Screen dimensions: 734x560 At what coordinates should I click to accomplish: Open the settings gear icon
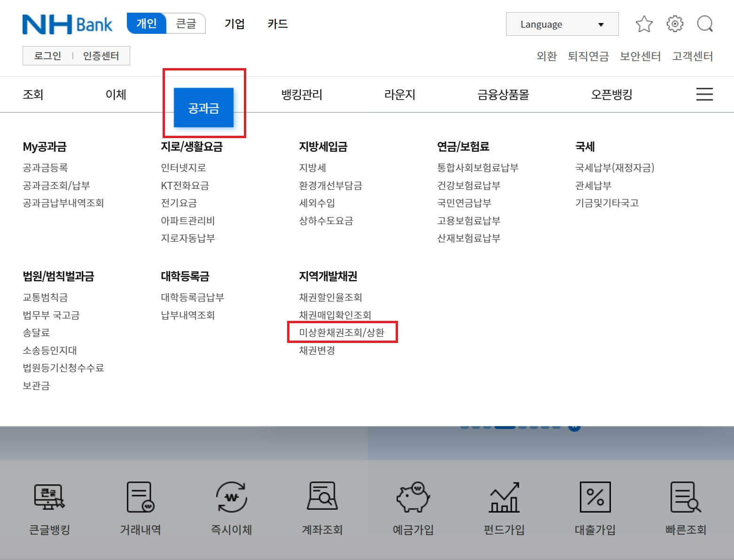point(674,24)
